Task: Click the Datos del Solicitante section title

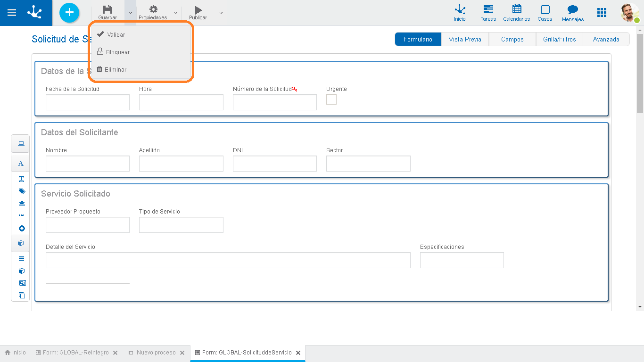Action: click(80, 132)
